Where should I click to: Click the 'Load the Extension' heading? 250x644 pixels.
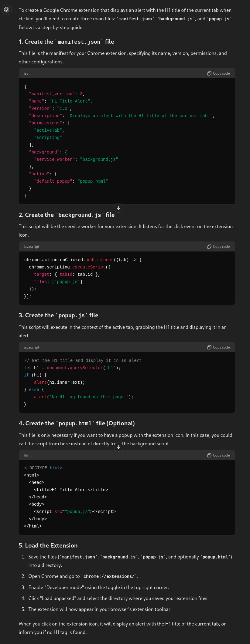point(48,545)
